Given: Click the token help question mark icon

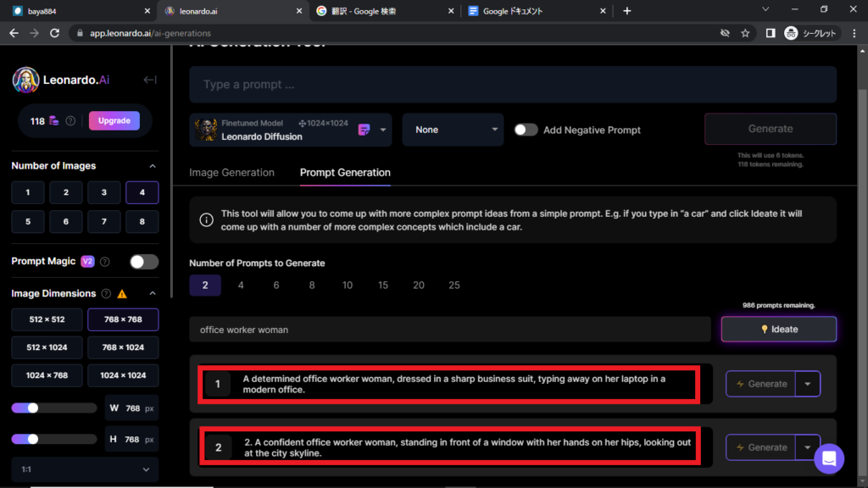Looking at the screenshot, I should tap(70, 121).
